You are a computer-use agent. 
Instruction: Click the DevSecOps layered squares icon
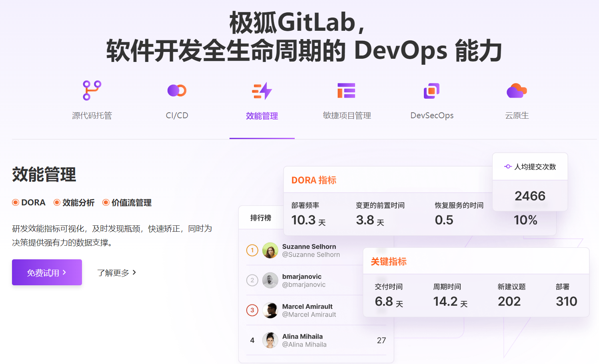(x=431, y=91)
